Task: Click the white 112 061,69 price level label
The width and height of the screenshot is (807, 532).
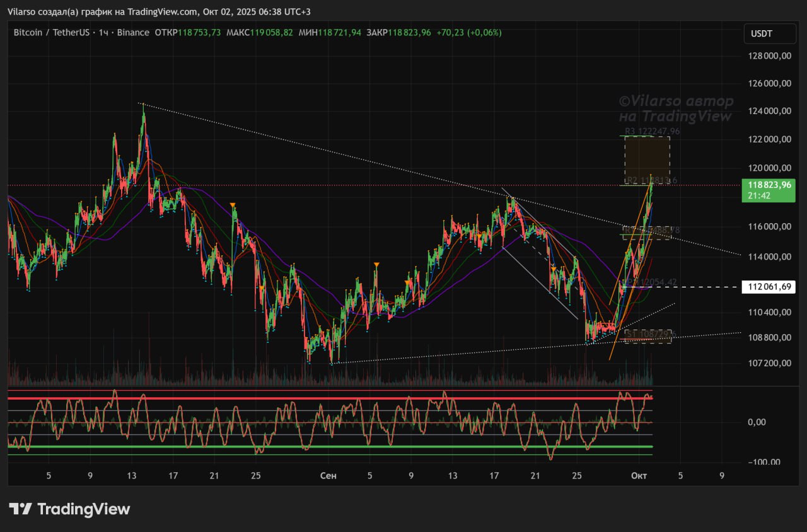Action: (769, 287)
